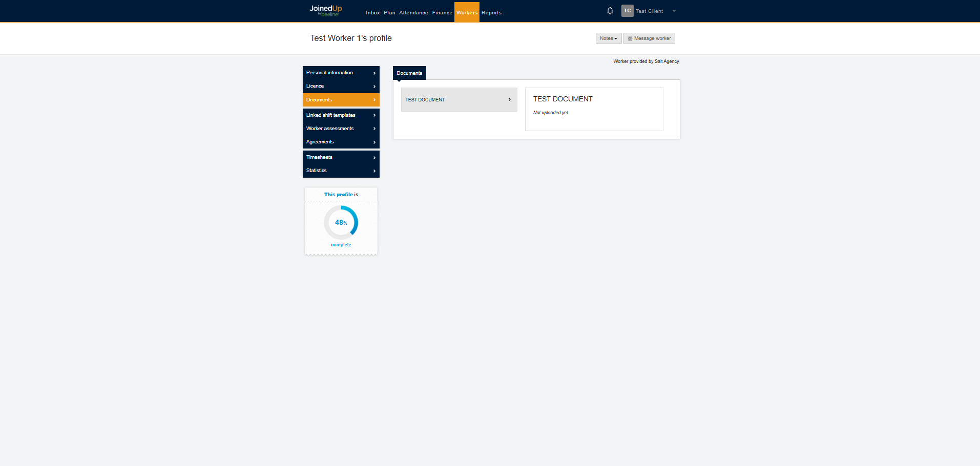Click the TC user avatar
Image resolution: width=980 pixels, height=466 pixels.
click(x=627, y=11)
